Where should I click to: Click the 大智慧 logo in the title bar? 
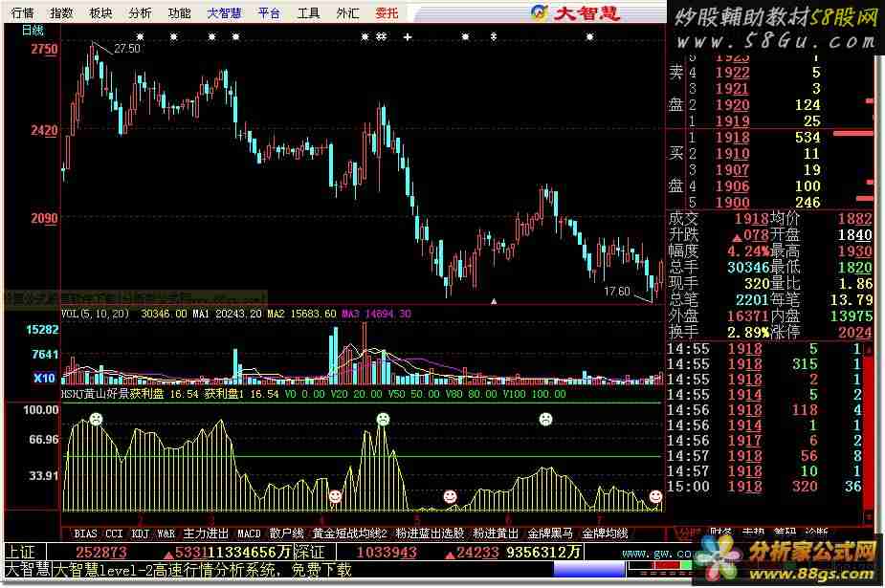tap(576, 12)
